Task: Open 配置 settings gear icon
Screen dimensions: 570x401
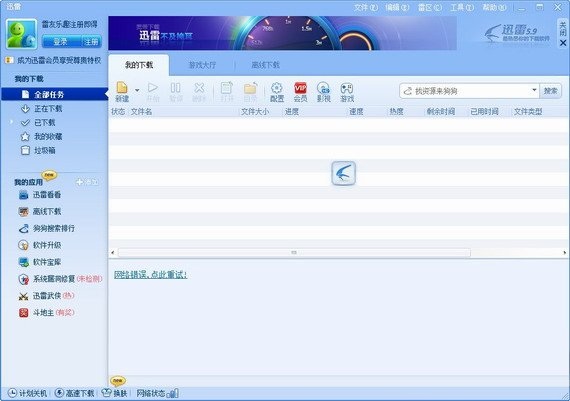Action: click(x=277, y=92)
